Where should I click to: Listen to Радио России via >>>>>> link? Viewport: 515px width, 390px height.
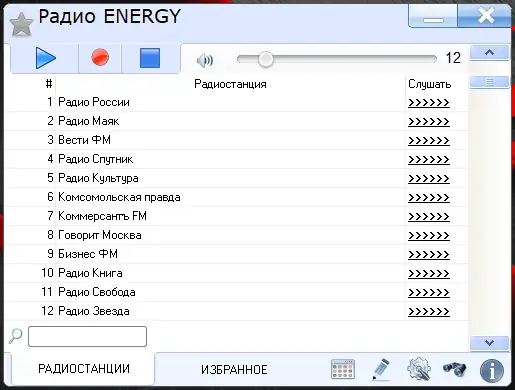pos(429,103)
